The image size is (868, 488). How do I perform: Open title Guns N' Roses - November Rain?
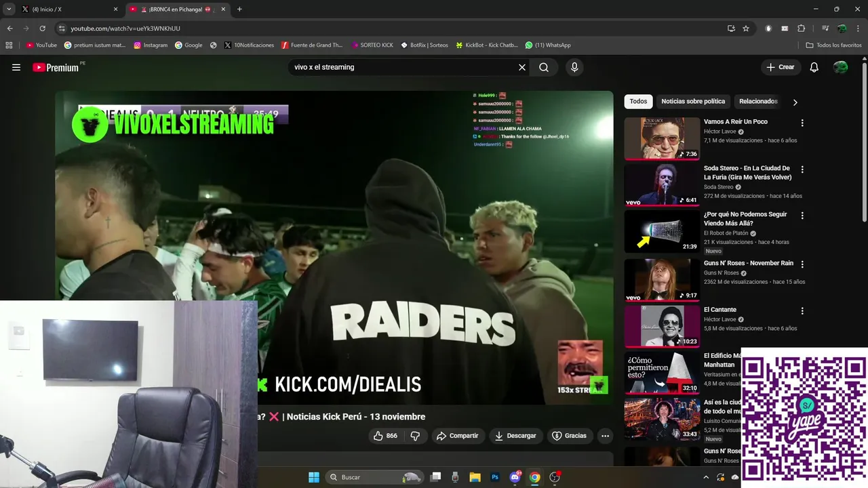[x=749, y=263]
